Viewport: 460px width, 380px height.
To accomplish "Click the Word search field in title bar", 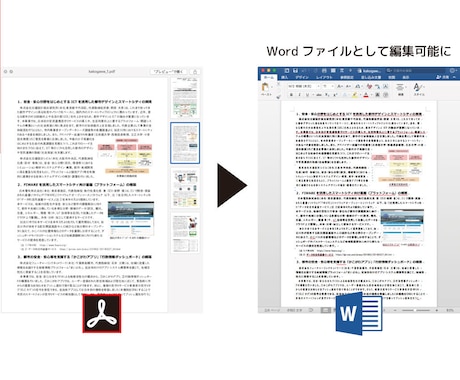I will tap(415, 71).
